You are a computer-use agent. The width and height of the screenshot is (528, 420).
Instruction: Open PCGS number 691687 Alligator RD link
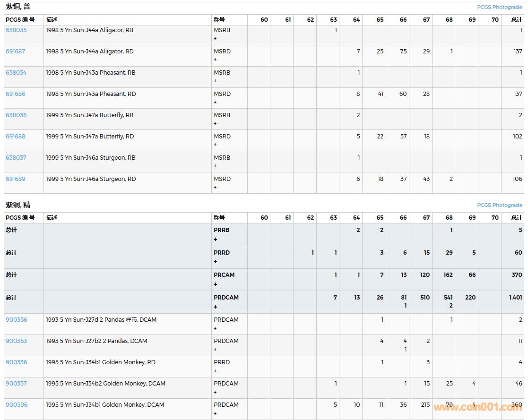(x=15, y=51)
